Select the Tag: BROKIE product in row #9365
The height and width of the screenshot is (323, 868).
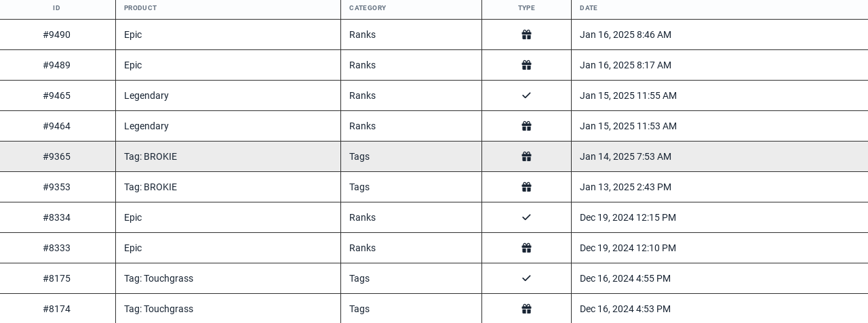[151, 156]
